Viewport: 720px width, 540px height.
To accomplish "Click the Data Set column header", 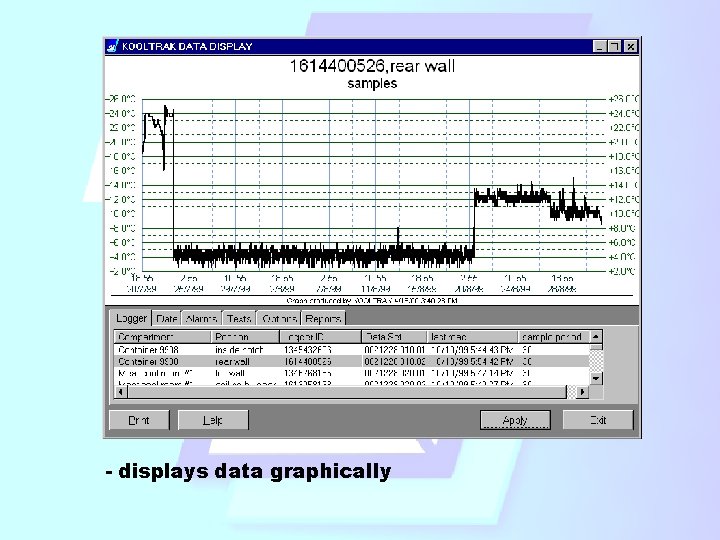I will (394, 337).
